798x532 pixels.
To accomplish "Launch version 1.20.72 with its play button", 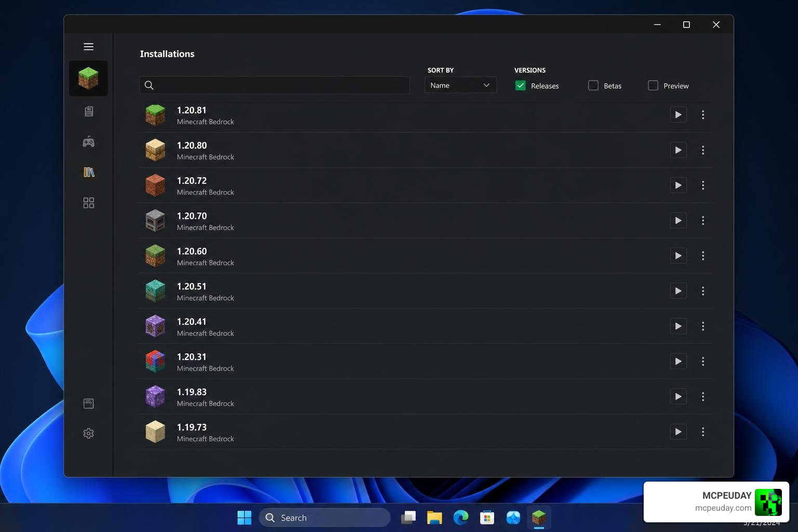I will click(x=679, y=185).
